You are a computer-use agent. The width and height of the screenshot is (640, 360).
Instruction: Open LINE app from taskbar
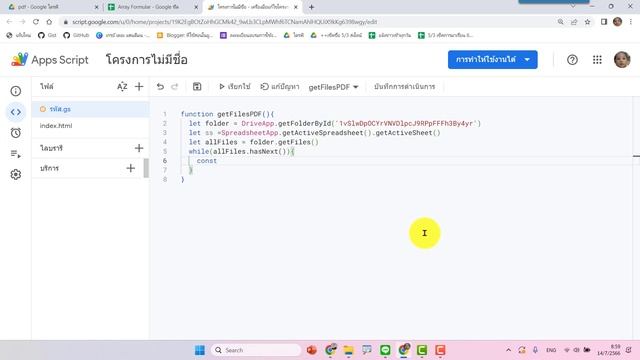385,350
